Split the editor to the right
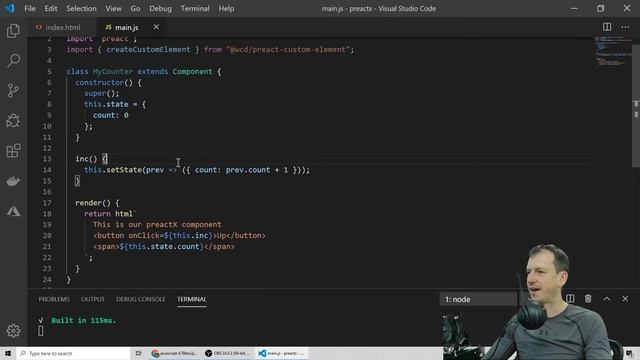The width and height of the screenshot is (640, 360). (607, 27)
